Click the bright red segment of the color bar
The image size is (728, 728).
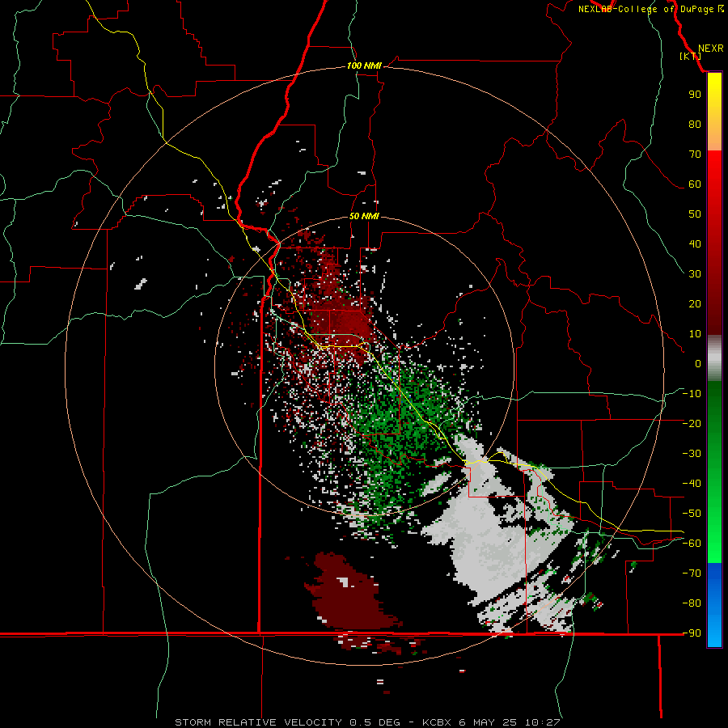(714, 186)
